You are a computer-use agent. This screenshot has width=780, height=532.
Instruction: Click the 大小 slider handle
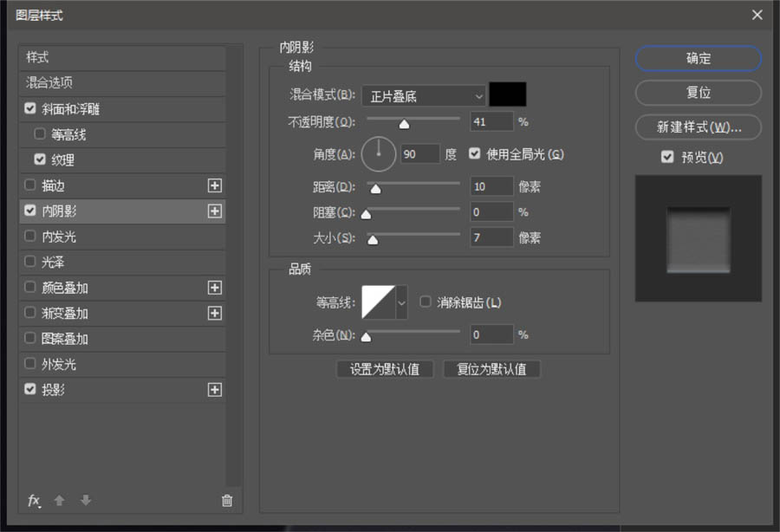(x=373, y=240)
